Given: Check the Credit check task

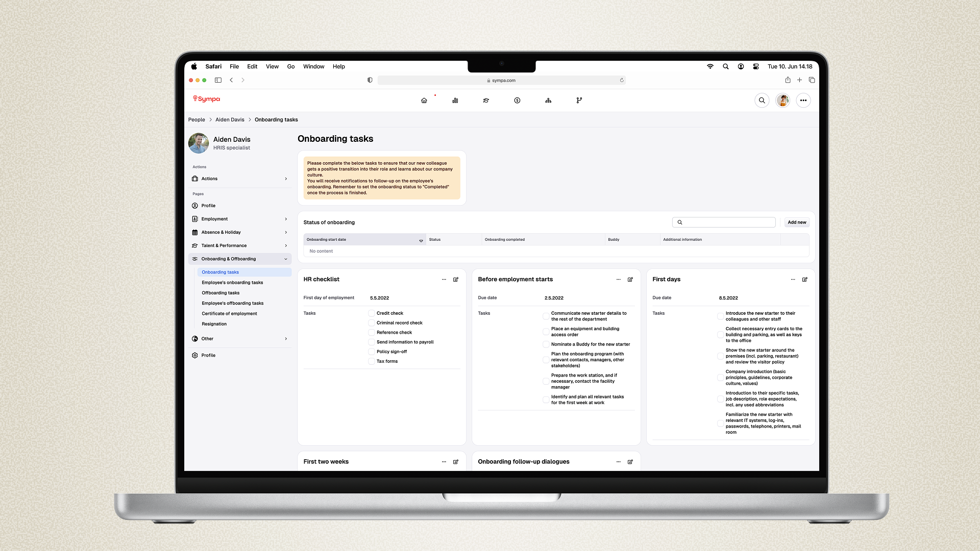Looking at the screenshot, I should pos(372,313).
